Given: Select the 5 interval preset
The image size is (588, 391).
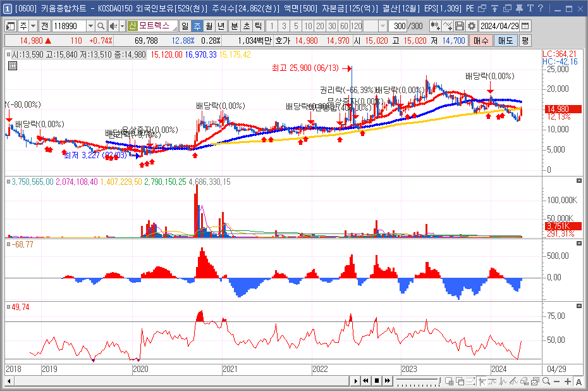Looking at the screenshot, I should tap(296, 26).
